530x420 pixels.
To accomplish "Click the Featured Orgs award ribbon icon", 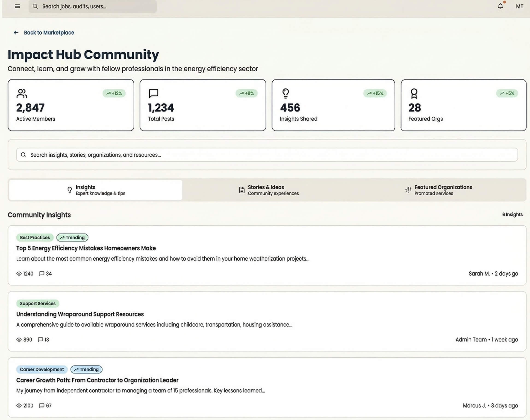I will click(414, 93).
